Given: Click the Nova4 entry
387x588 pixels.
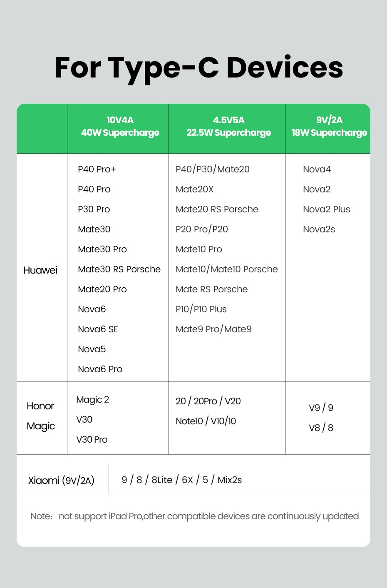Looking at the screenshot, I should [317, 169].
